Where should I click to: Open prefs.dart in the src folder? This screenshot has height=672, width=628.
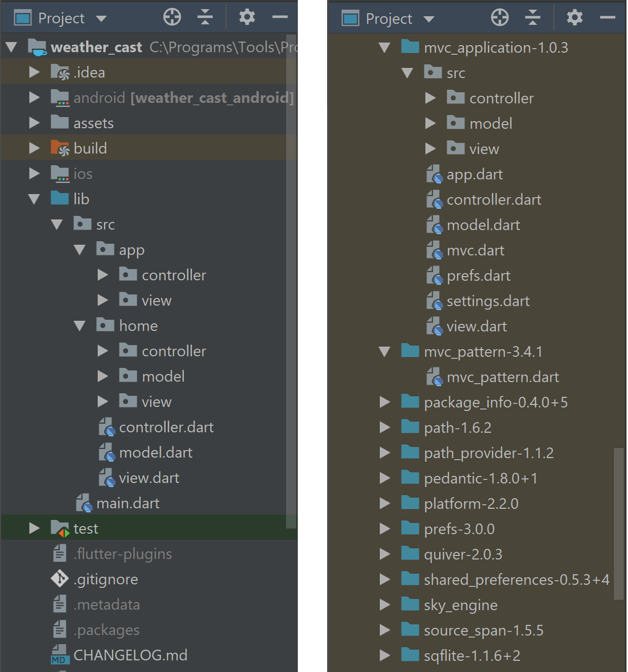point(478,275)
